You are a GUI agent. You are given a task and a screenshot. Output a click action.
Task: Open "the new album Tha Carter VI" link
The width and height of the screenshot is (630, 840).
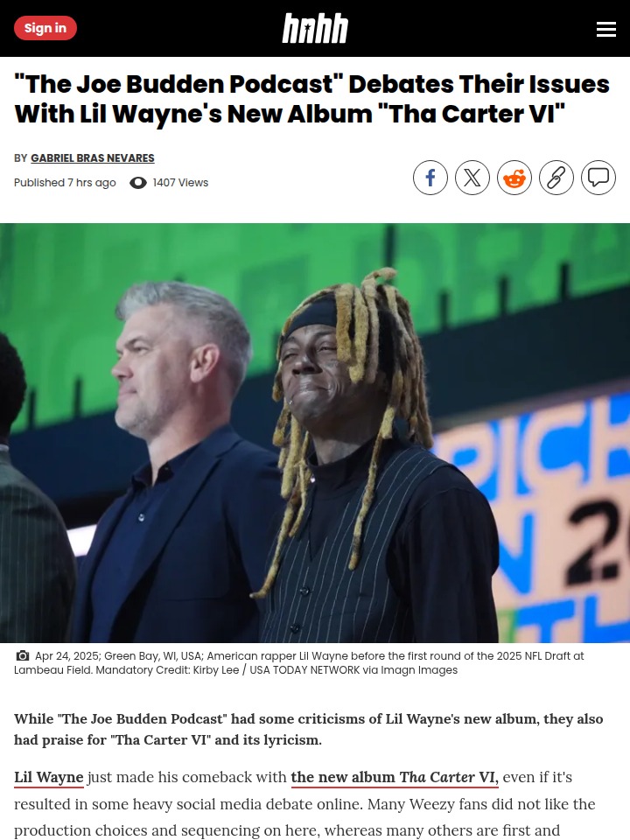click(x=395, y=777)
